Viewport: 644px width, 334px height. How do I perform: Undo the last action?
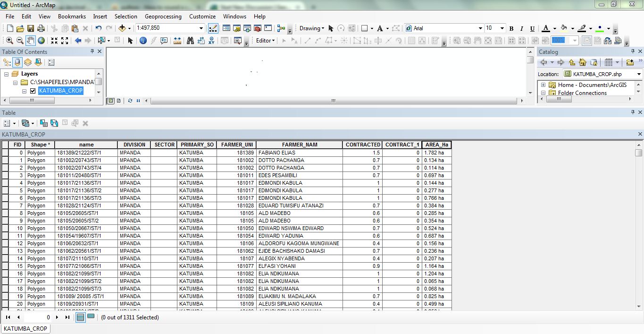click(98, 28)
